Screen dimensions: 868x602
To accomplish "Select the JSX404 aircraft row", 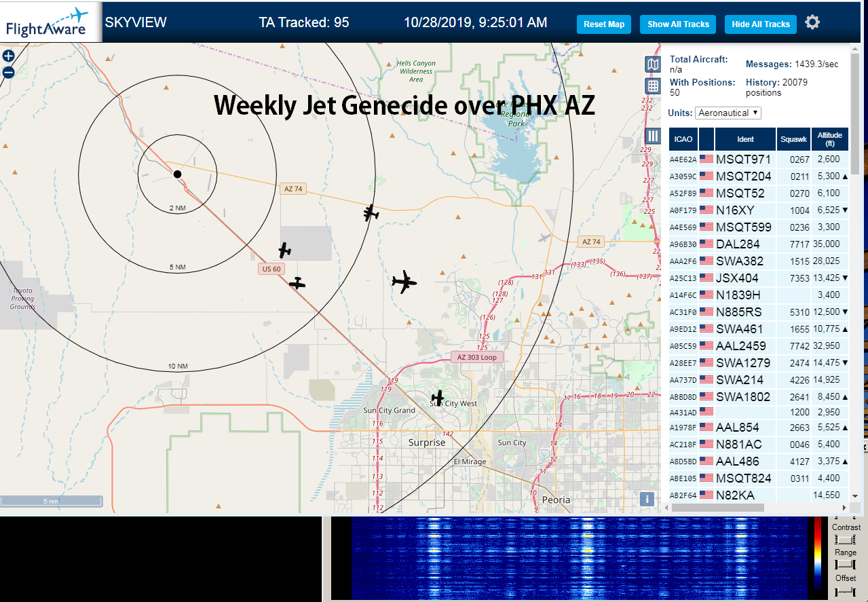I will point(759,278).
